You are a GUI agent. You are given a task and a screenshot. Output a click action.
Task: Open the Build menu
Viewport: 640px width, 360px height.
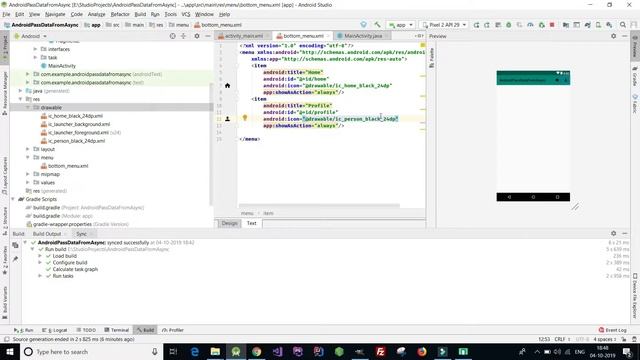(x=140, y=14)
